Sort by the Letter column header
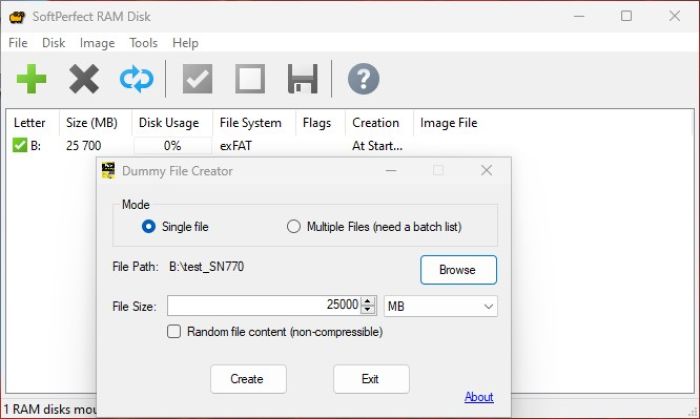Screen dimensions: 700x419 coord(29,123)
